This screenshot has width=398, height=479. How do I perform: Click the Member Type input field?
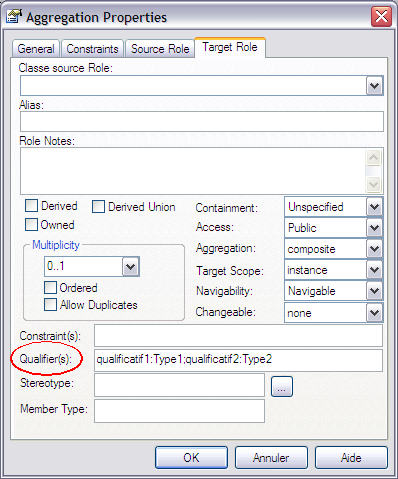[179, 411]
